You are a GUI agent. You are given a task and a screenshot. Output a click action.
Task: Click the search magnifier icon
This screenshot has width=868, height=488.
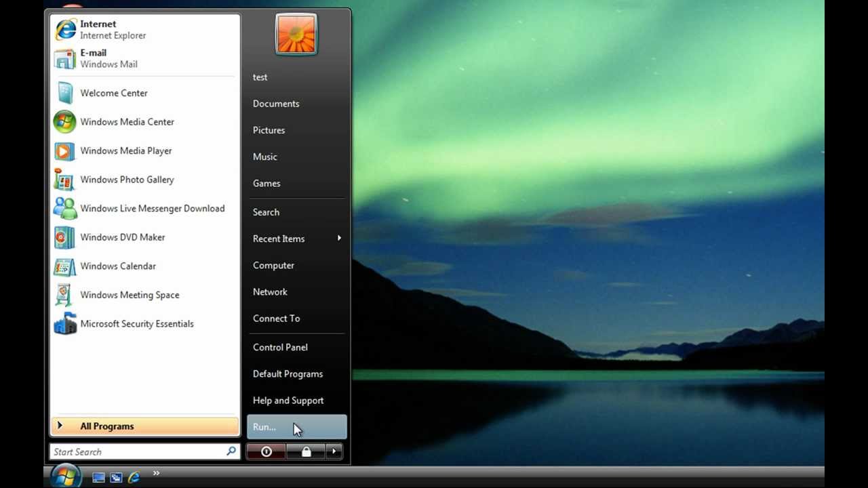click(x=231, y=451)
